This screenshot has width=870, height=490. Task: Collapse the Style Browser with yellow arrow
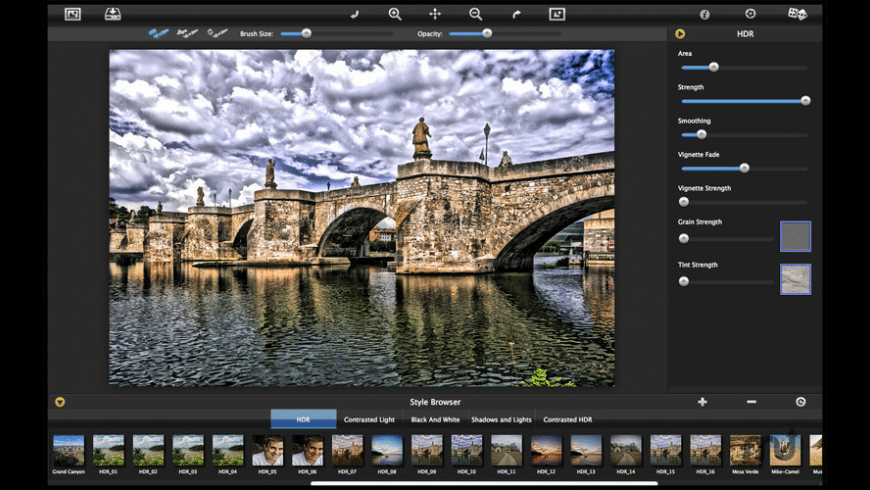tap(60, 402)
